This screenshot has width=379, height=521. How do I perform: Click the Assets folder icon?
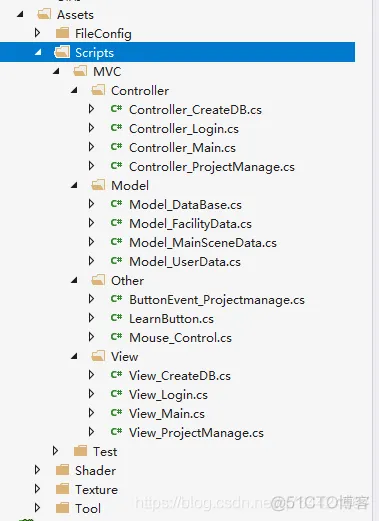click(44, 14)
